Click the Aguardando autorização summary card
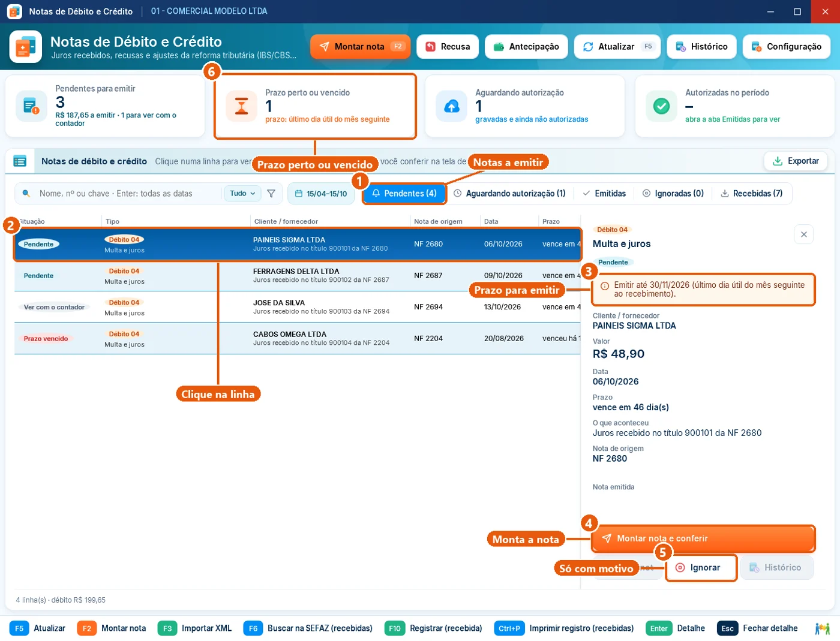840x641 pixels. (x=525, y=106)
